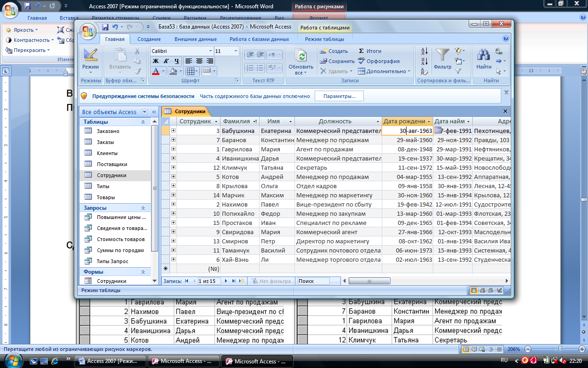Open the font size dropdown showing 11
The height and width of the screenshot is (368, 588).
tap(236, 51)
